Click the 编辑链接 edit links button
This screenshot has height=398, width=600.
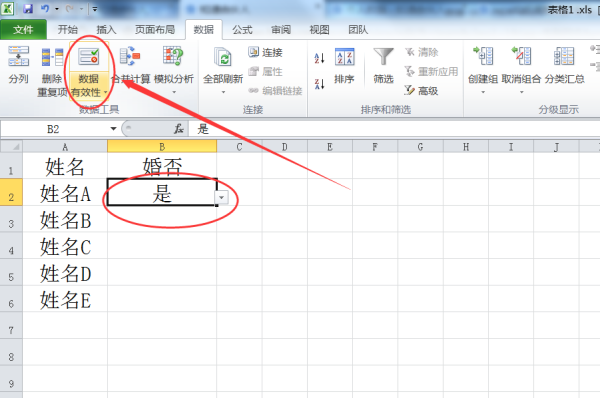coord(275,90)
